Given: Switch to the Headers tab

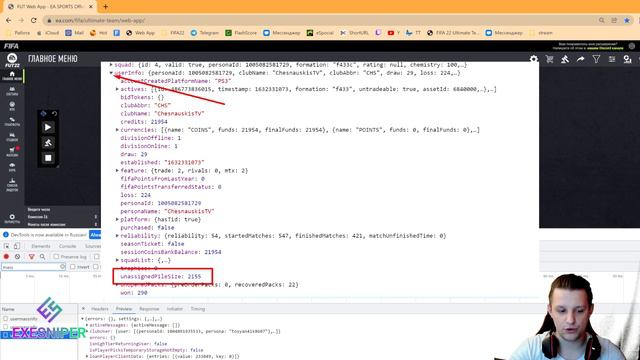Looking at the screenshot, I should 100,309.
